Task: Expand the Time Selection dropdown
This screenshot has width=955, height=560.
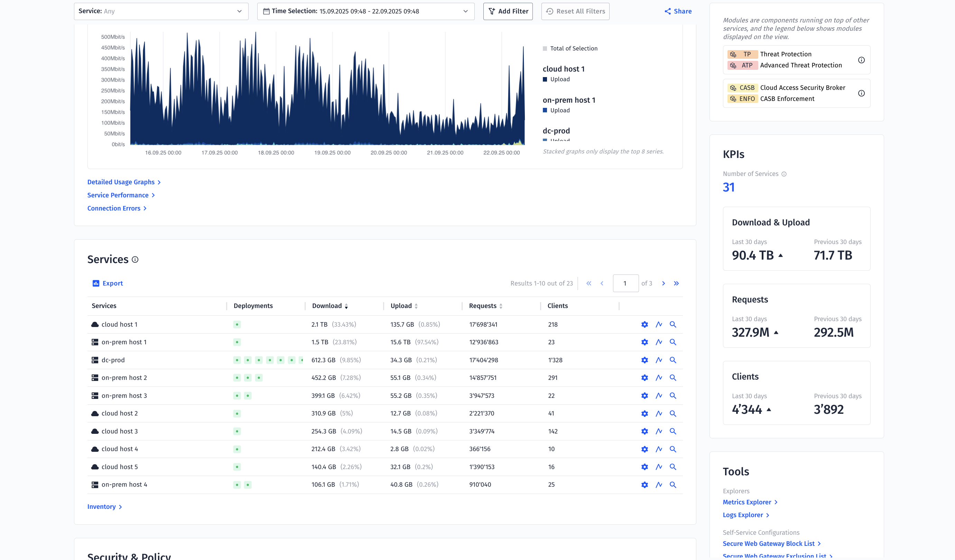Action: (x=365, y=11)
